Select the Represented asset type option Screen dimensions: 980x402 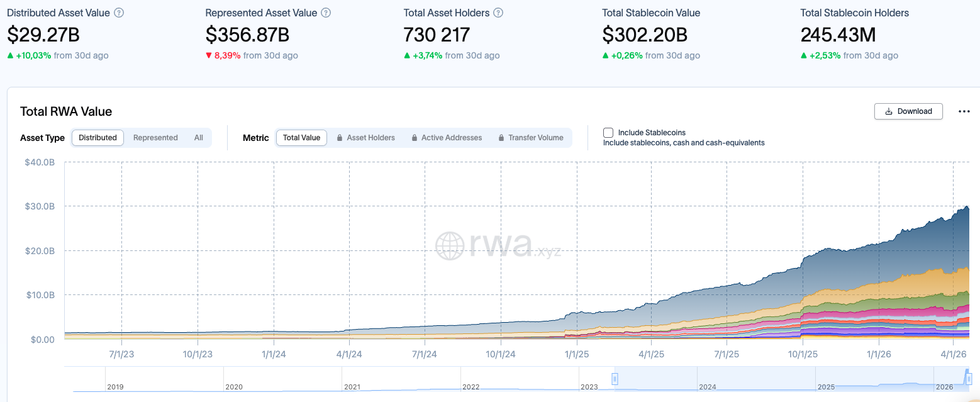[155, 137]
